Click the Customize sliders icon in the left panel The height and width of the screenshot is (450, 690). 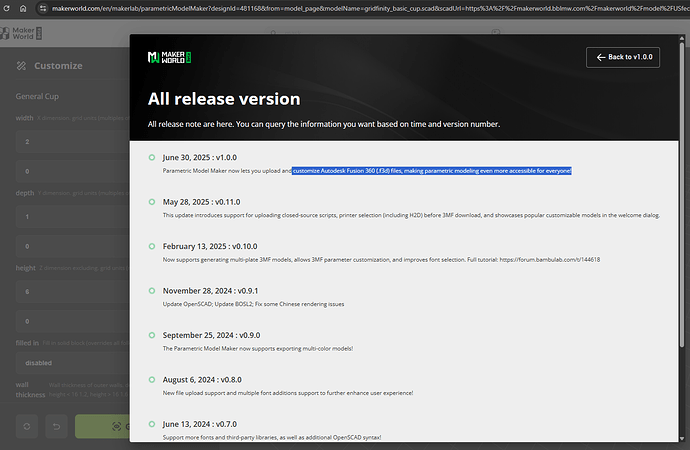pos(20,65)
